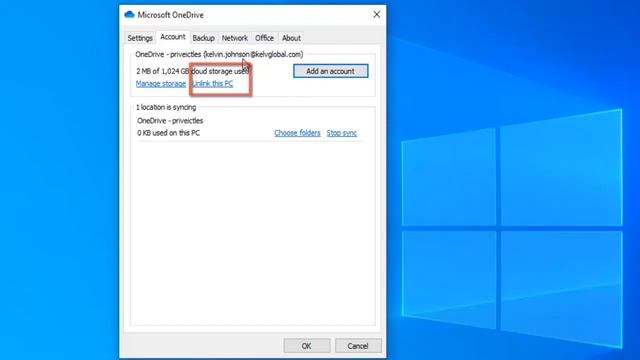Close the Microsoft OneDrive dialog
640x360 pixels.
click(x=377, y=15)
